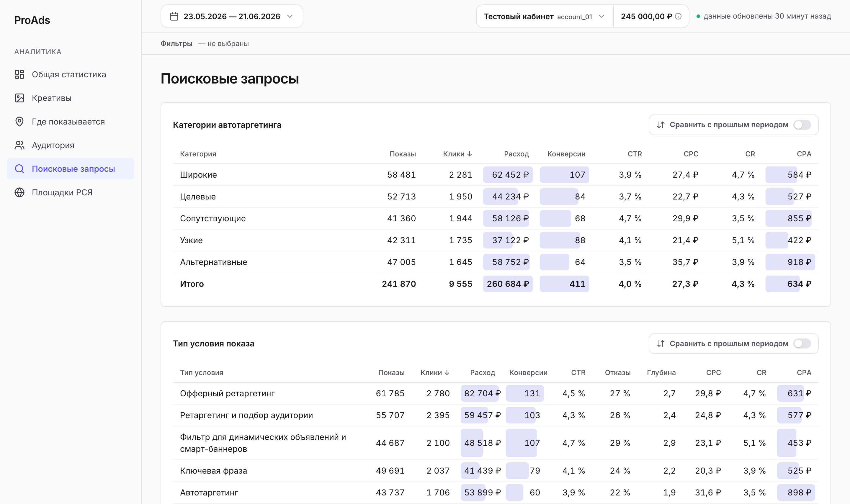Sort Категории автотаргетинга by CPA column

pos(804,154)
